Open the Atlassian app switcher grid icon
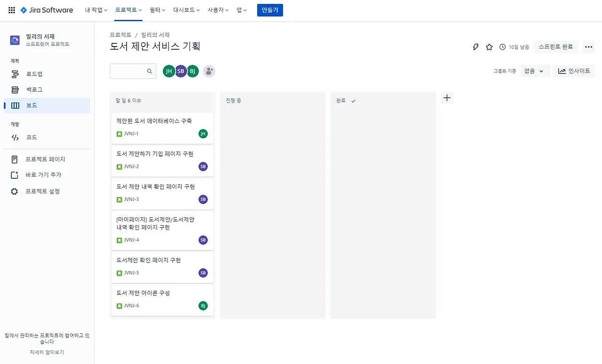 pyautogui.click(x=11, y=10)
